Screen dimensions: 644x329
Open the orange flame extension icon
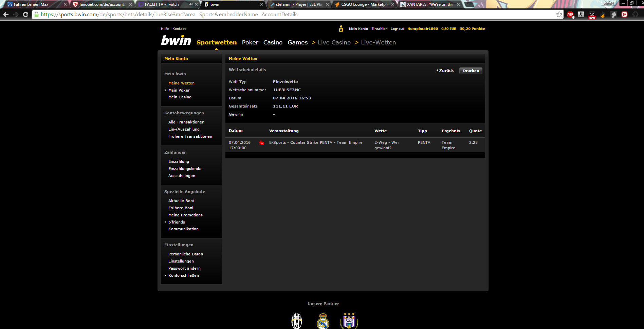(603, 15)
